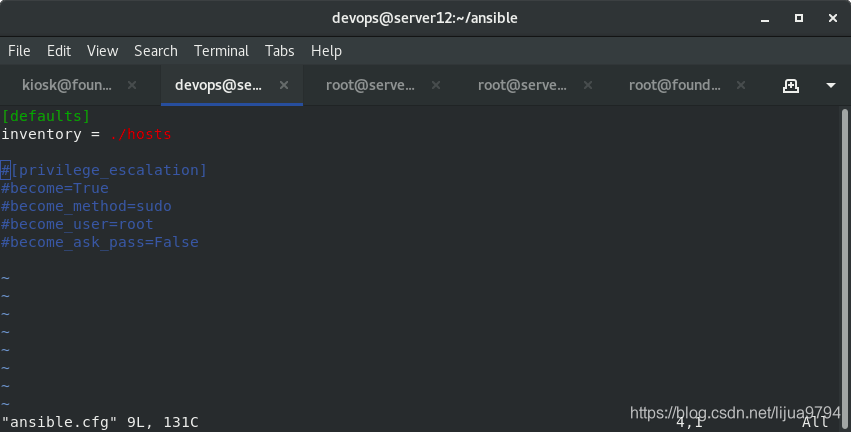Click the new tab icon
Viewport: 851px width, 432px height.
click(x=791, y=85)
